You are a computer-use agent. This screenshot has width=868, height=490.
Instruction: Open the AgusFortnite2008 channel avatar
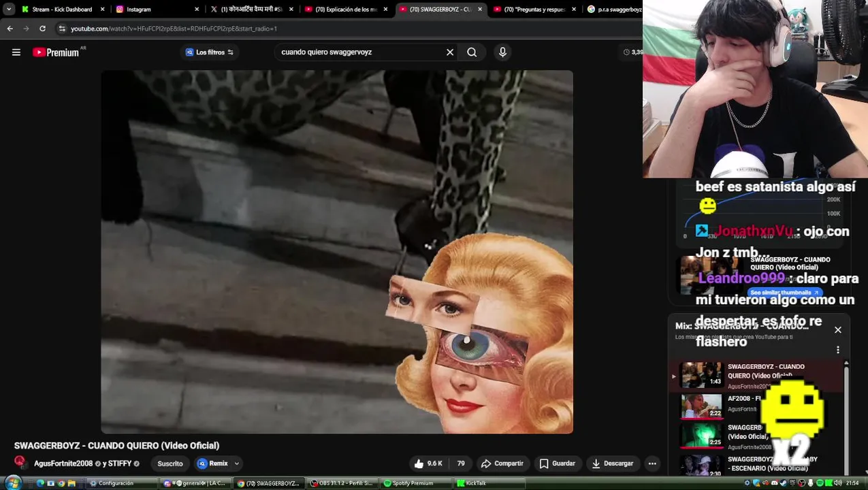coord(20,462)
